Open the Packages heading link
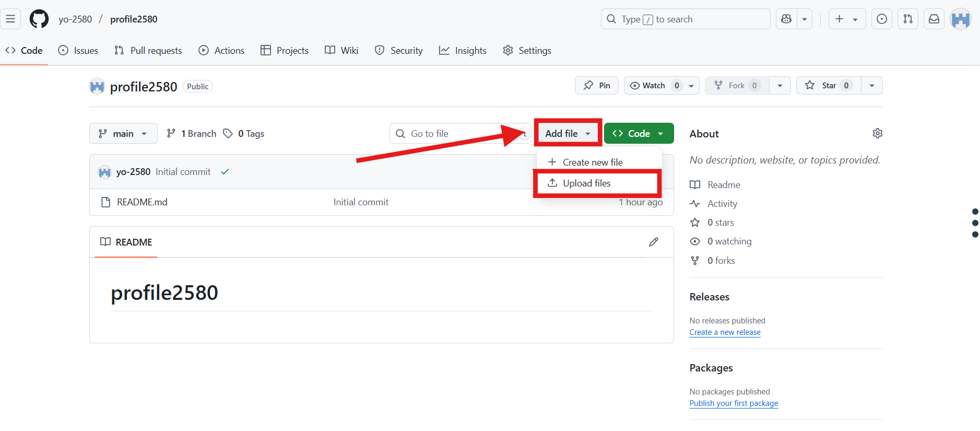 [711, 368]
